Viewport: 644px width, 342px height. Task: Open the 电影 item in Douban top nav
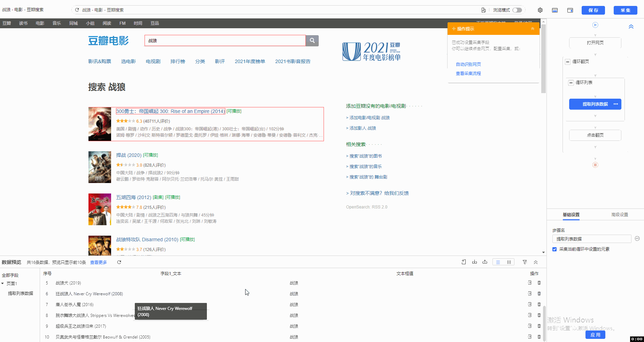(40, 23)
